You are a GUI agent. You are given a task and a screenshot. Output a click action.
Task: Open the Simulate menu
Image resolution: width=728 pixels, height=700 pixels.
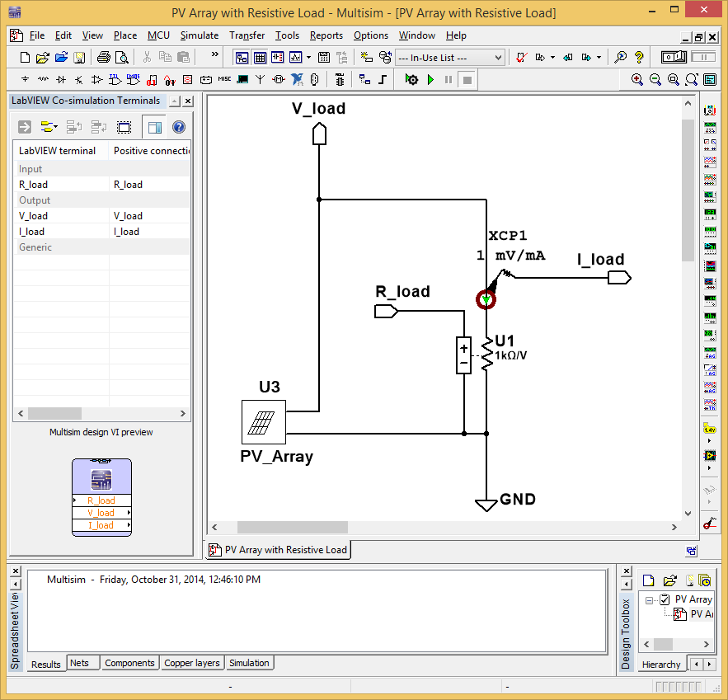click(200, 35)
